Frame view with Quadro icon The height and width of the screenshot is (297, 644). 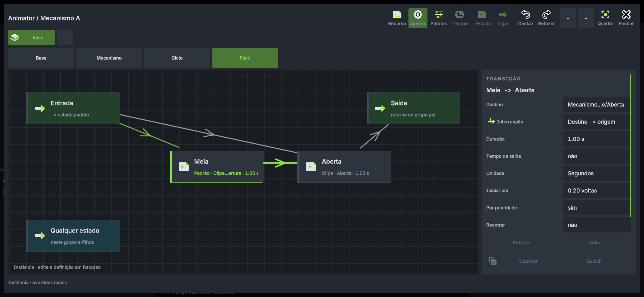coord(605,18)
